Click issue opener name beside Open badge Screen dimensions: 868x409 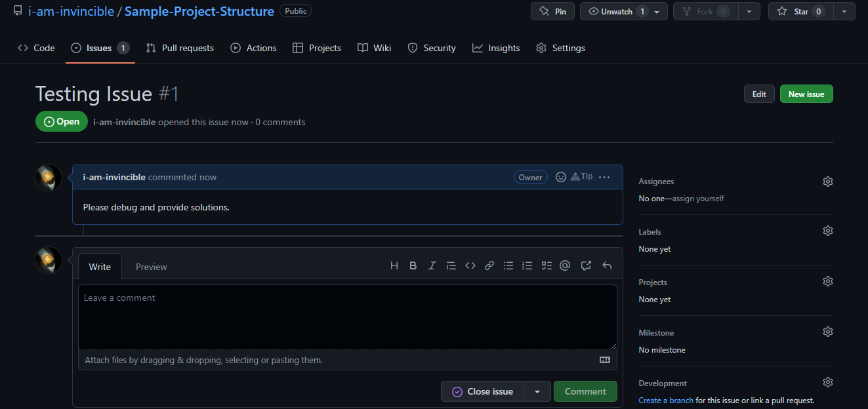pyautogui.click(x=125, y=122)
